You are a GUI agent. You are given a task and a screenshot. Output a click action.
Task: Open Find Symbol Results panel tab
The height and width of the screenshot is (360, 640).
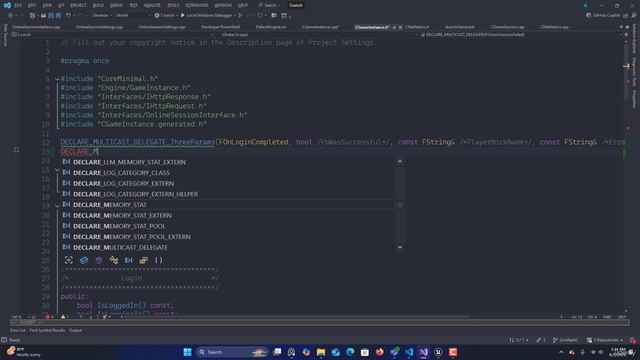47,330
